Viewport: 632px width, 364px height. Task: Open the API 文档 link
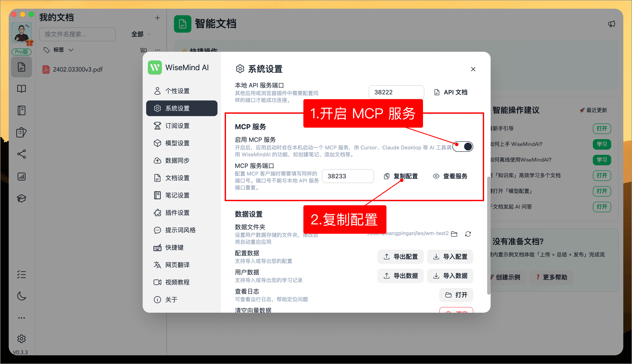coord(451,92)
